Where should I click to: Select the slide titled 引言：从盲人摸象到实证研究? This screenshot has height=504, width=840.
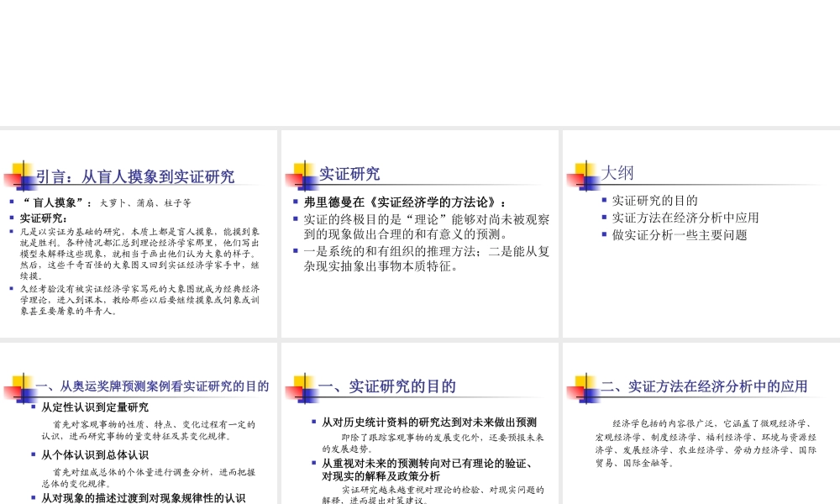pos(139,234)
